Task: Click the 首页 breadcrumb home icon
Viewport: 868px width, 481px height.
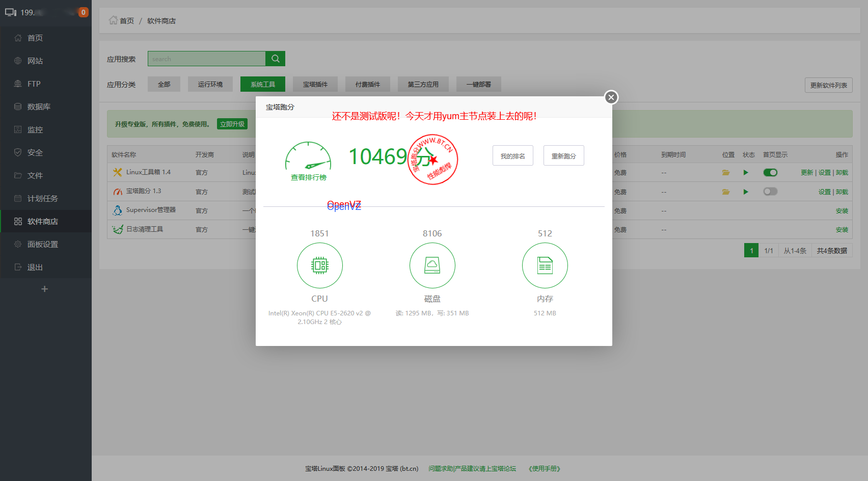Action: point(113,20)
